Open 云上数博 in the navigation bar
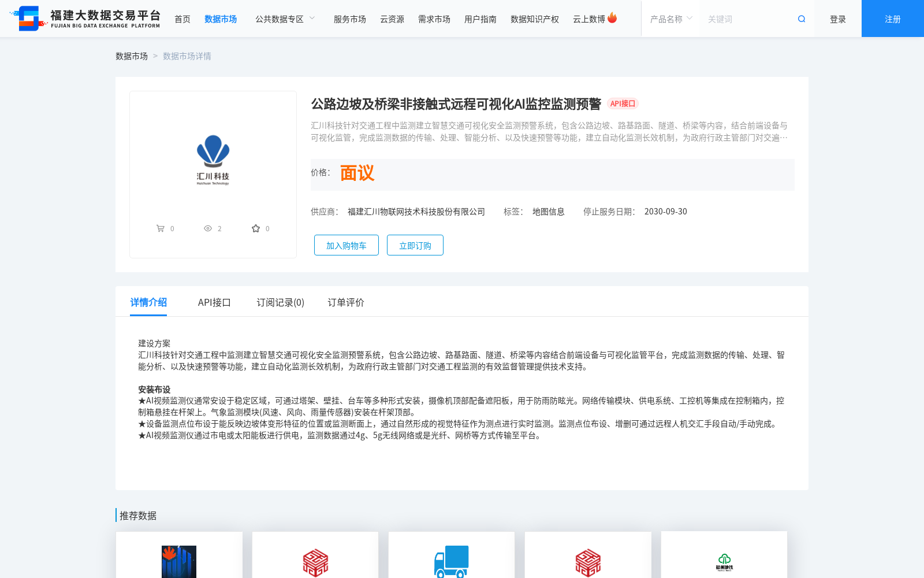The width and height of the screenshot is (924, 578). (x=589, y=19)
